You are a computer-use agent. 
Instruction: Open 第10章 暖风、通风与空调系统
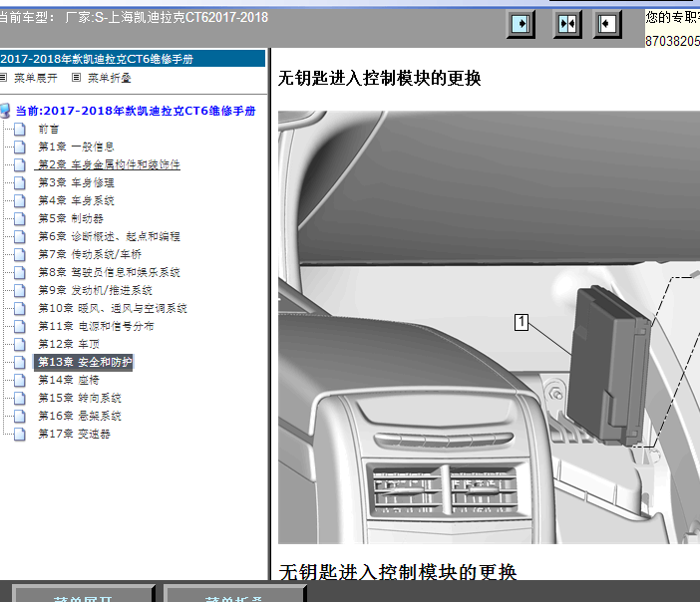(113, 308)
